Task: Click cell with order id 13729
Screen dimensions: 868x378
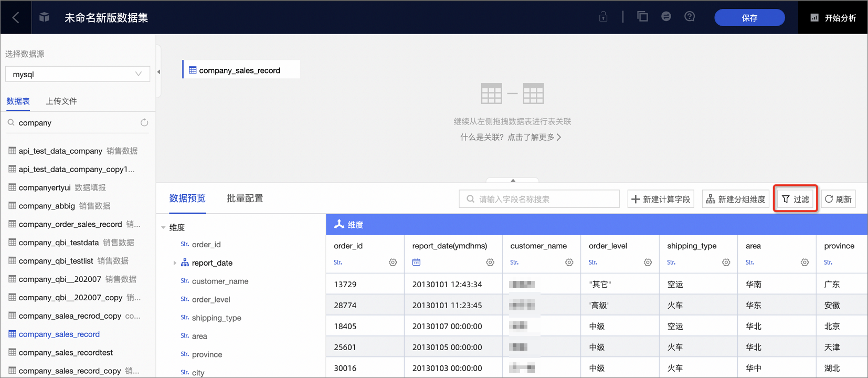Action: click(365, 284)
